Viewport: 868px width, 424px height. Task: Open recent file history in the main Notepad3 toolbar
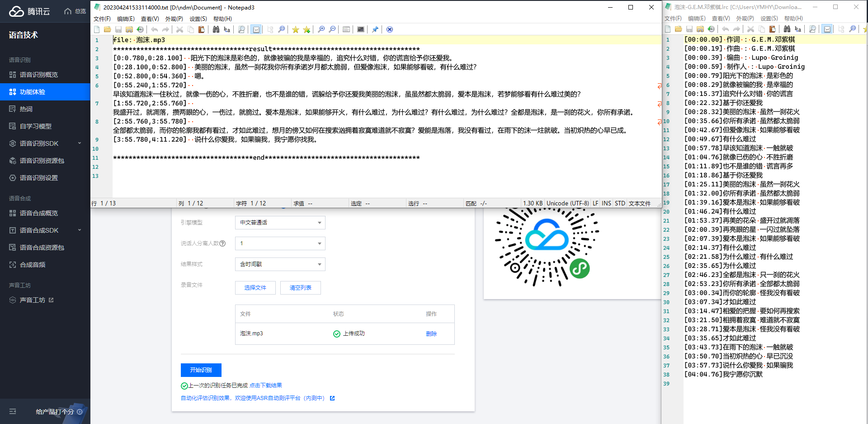(140, 29)
